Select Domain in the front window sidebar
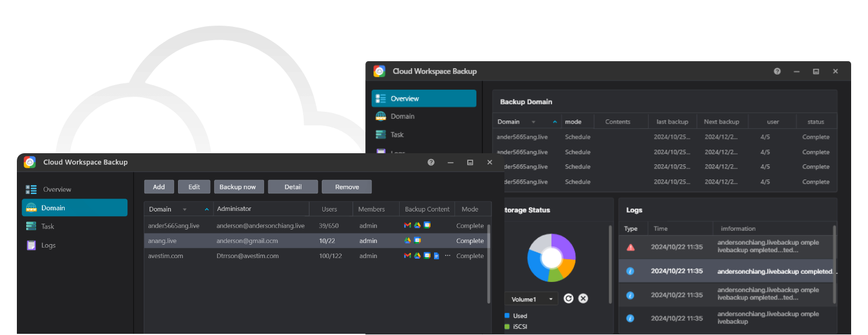Image resolution: width=868 pixels, height=335 pixels. pos(74,208)
